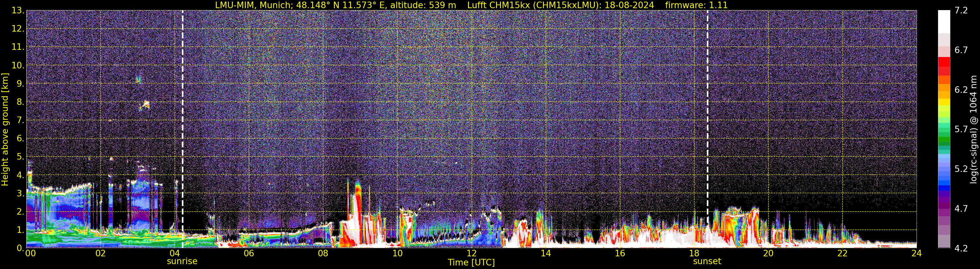Click the time axis tick label '20'
This screenshot has width=980, height=269.
pos(768,253)
